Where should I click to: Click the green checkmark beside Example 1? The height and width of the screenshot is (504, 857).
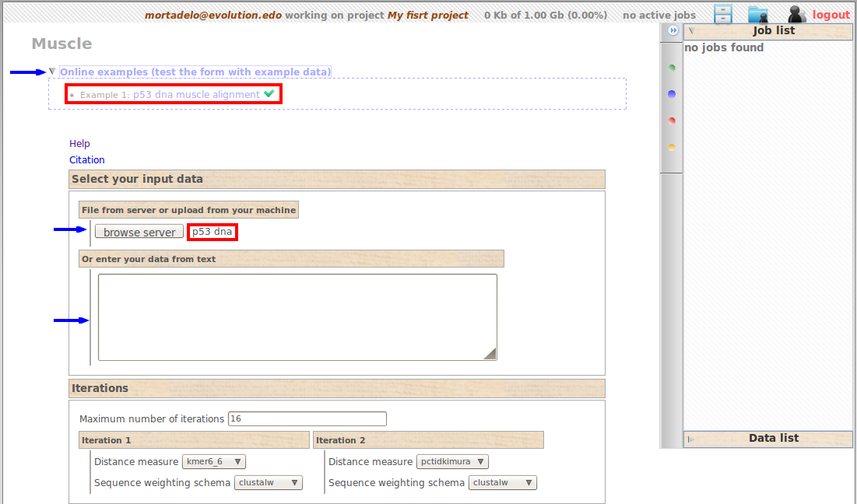click(x=269, y=94)
